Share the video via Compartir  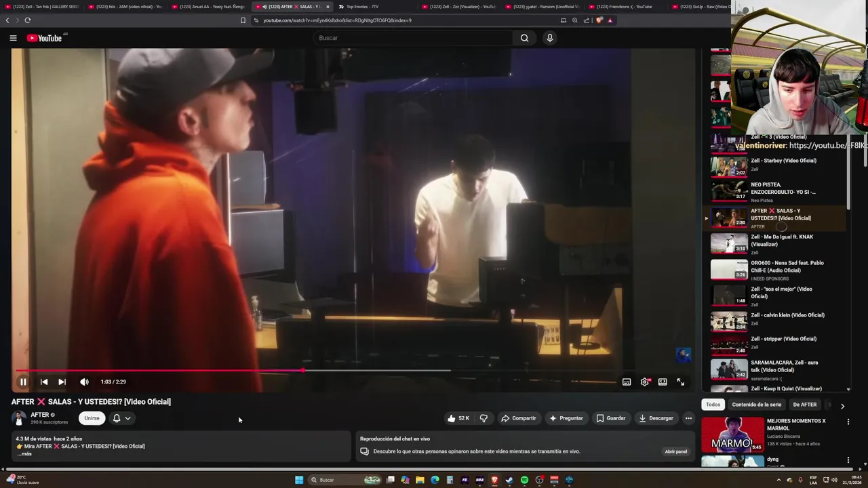tap(518, 418)
